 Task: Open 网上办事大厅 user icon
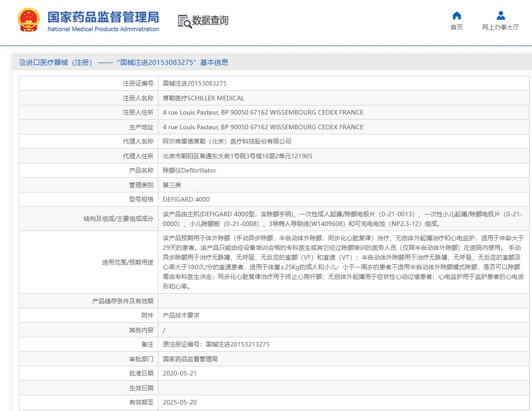tap(501, 16)
